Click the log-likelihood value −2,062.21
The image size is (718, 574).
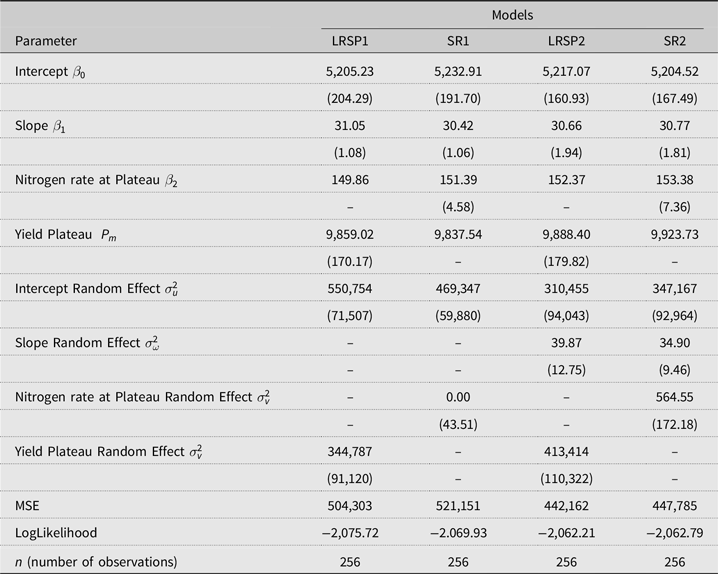tap(567, 530)
